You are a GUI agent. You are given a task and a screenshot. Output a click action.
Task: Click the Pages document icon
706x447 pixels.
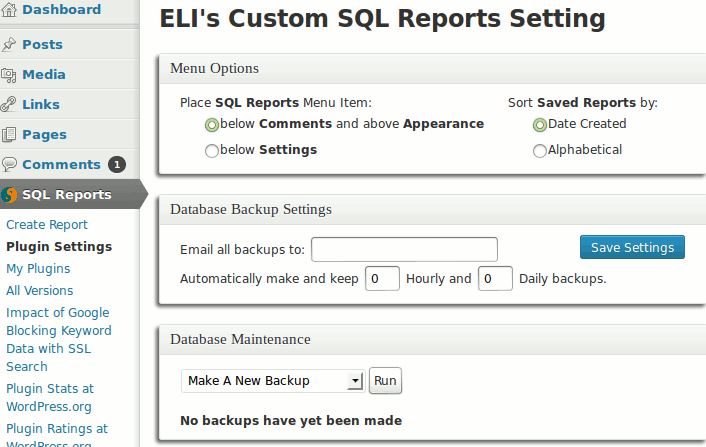tap(9, 135)
